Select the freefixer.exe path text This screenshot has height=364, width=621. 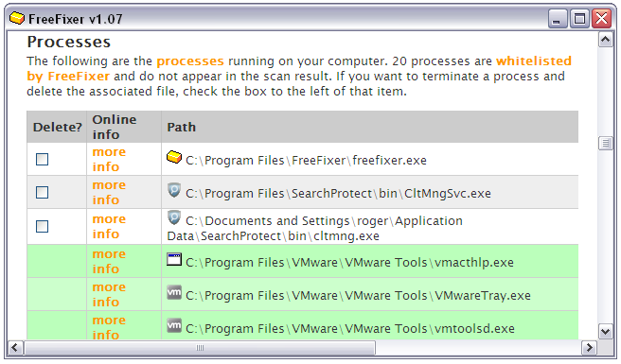tap(306, 160)
